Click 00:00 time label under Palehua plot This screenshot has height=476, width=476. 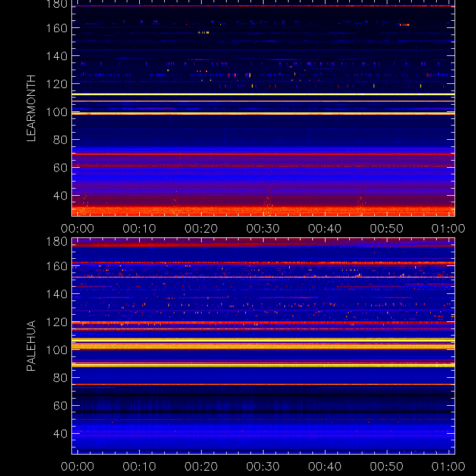77,466
